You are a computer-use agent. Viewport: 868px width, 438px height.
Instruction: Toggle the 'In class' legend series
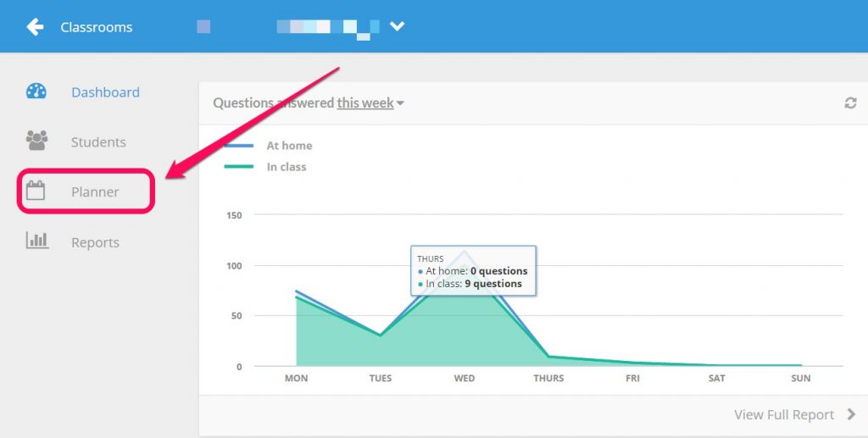tap(286, 167)
